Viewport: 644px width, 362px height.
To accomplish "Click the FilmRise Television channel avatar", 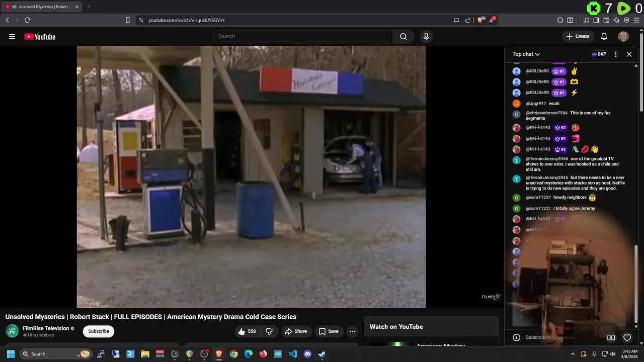I will pos(12,331).
